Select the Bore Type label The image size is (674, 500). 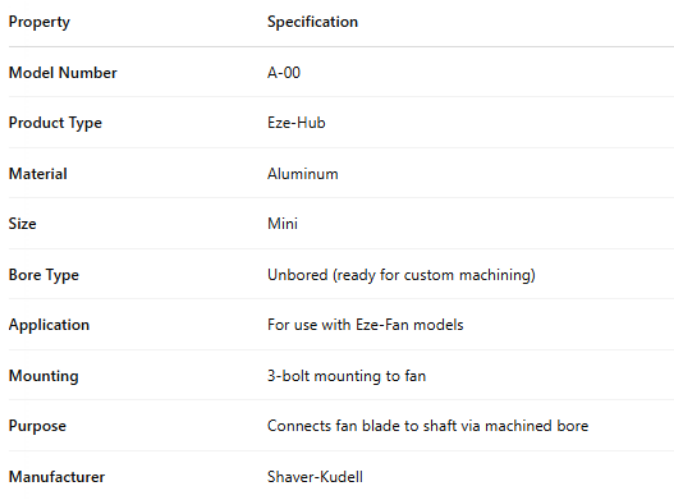click(x=43, y=275)
